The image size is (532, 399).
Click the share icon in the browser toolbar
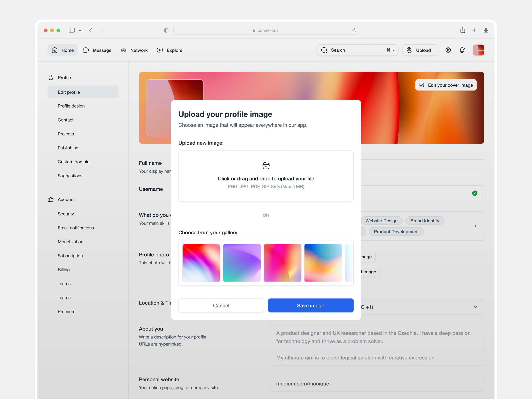pos(462,30)
